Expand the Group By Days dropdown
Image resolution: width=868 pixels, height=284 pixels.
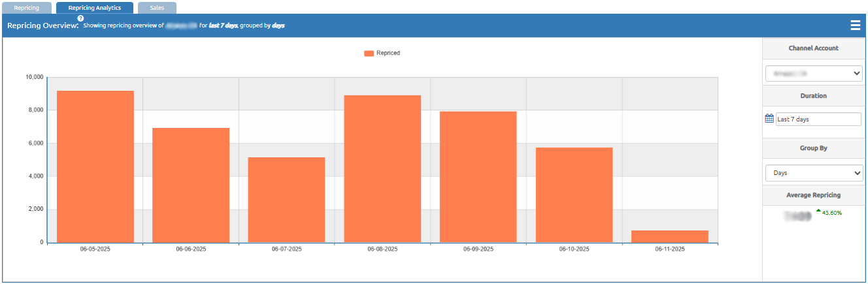coord(814,173)
